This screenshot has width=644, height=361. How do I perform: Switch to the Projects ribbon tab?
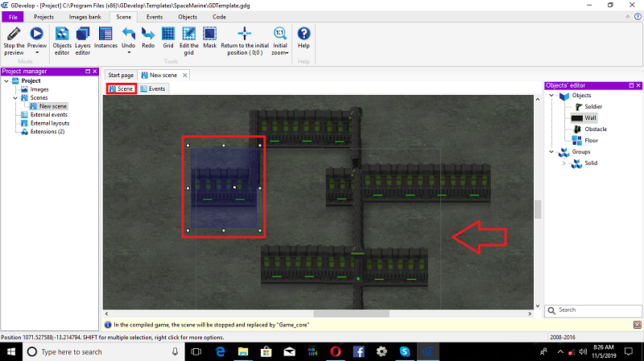[x=43, y=17]
